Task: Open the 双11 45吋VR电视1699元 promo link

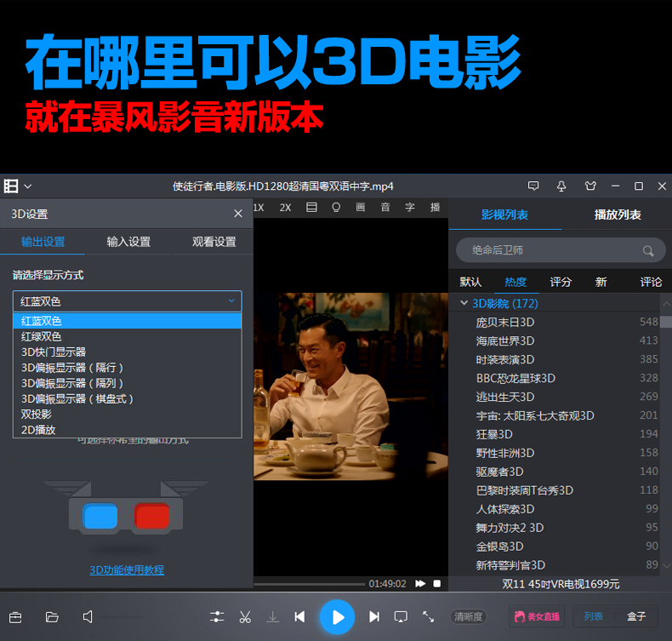Action: coord(561,584)
